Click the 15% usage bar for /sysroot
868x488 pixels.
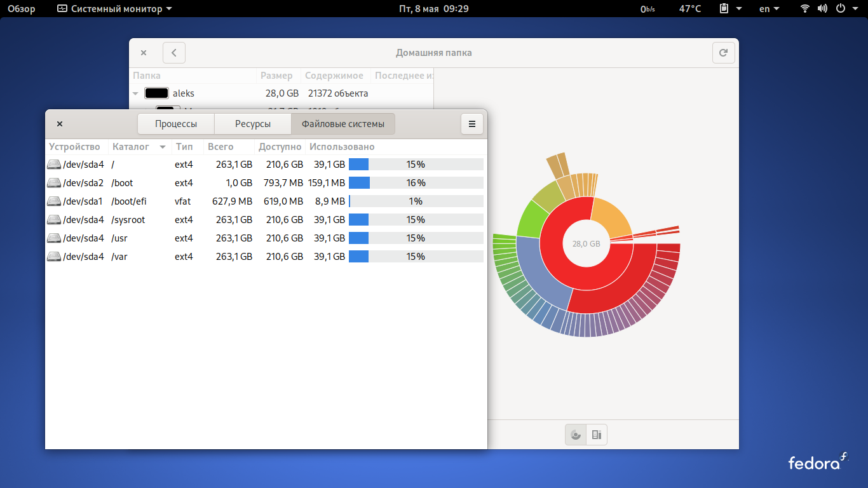(416, 220)
